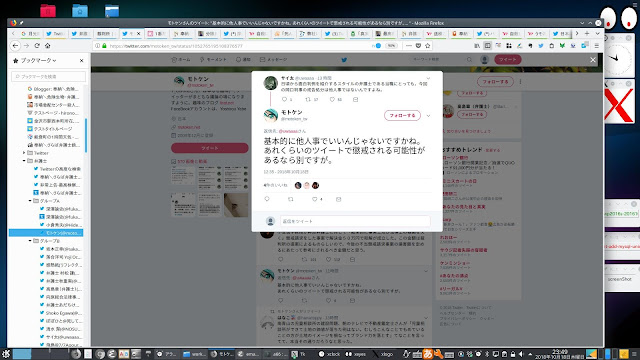Screen dimensions: 640x360
Task: Open モトケン's avatar in the tweet popup
Action: [x=270, y=116]
